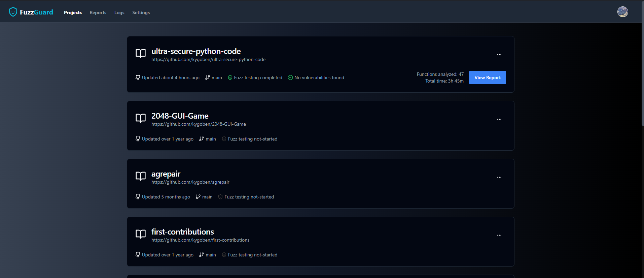The width and height of the screenshot is (644, 278).
Task: Show more options for first-contributions project
Action: [x=499, y=235]
